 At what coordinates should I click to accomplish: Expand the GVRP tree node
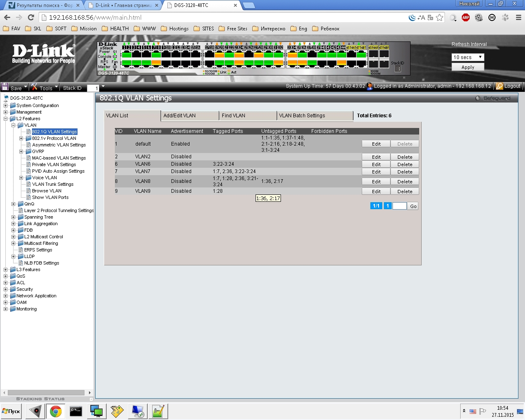(x=21, y=151)
